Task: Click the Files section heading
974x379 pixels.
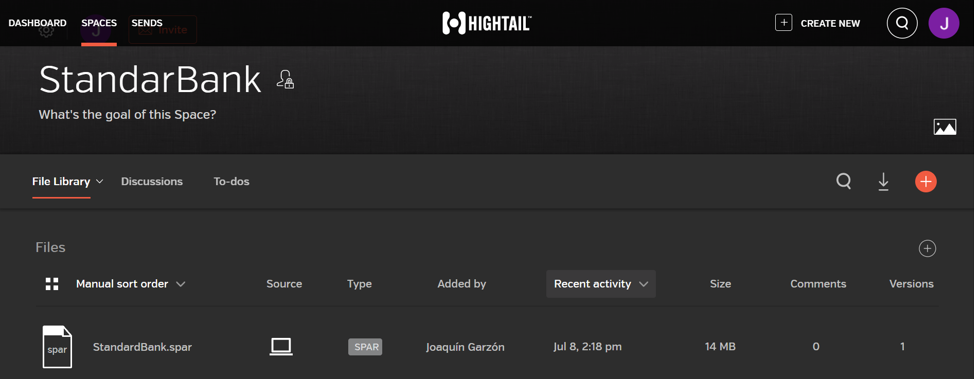Action: point(50,247)
